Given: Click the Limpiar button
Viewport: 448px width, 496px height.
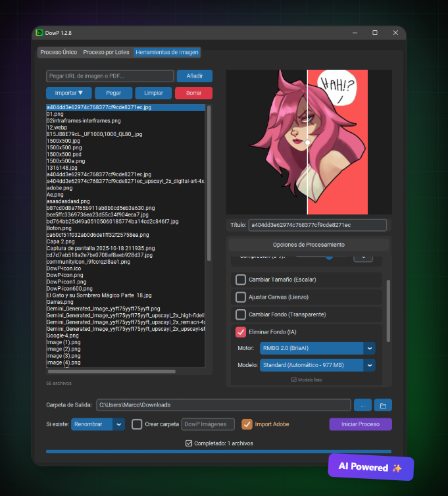Looking at the screenshot, I should coord(153,93).
